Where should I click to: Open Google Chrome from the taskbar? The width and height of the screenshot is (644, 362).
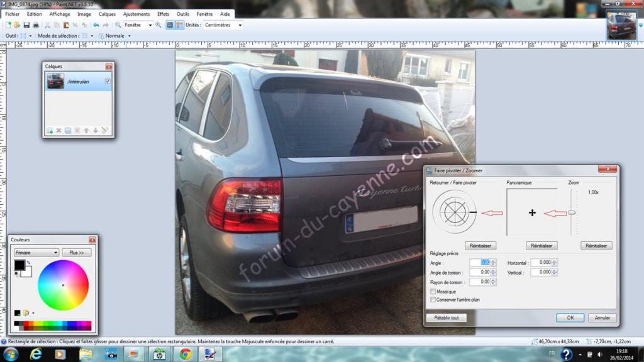pos(186,354)
